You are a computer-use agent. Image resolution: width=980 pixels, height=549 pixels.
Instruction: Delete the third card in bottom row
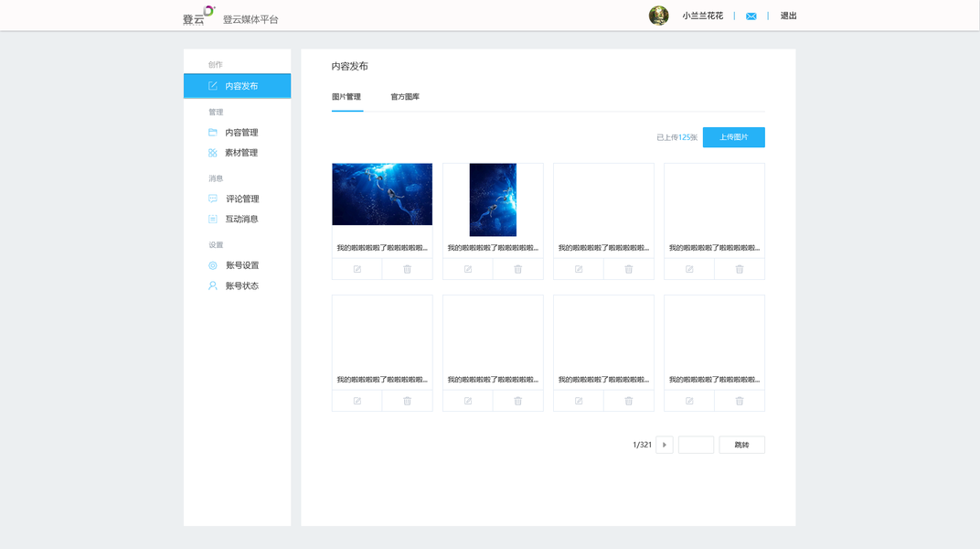pos(629,401)
